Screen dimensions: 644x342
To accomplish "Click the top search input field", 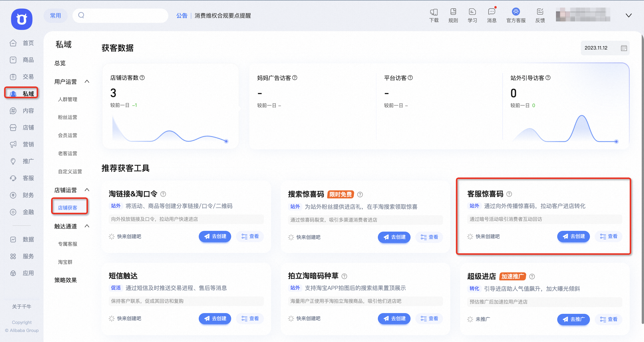I will (x=120, y=16).
